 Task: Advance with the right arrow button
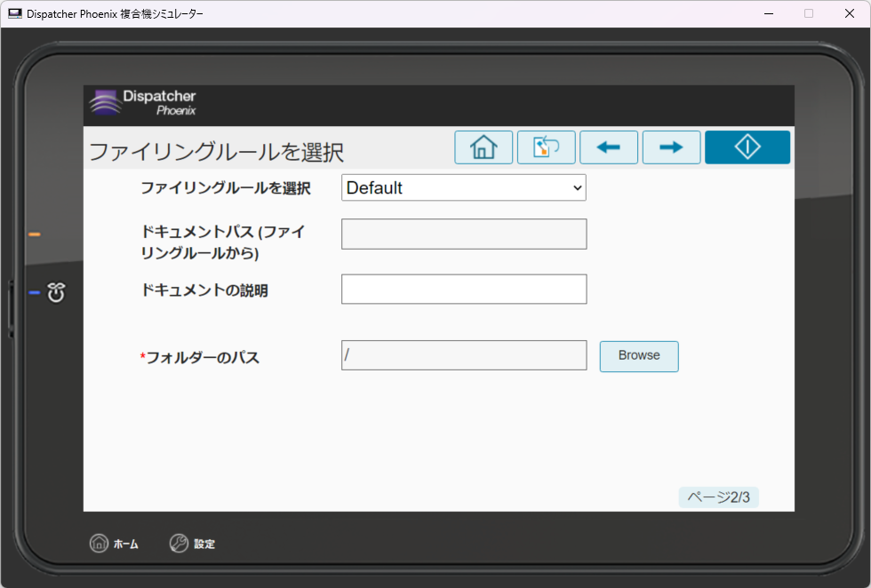point(671,147)
